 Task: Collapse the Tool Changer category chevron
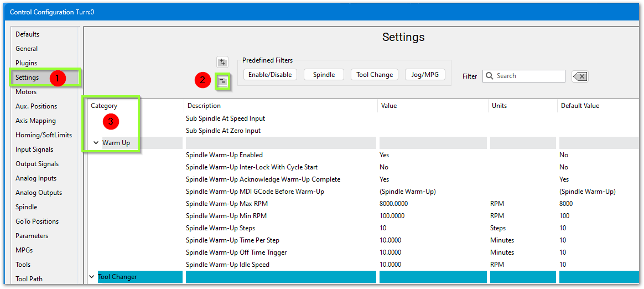pos(91,276)
